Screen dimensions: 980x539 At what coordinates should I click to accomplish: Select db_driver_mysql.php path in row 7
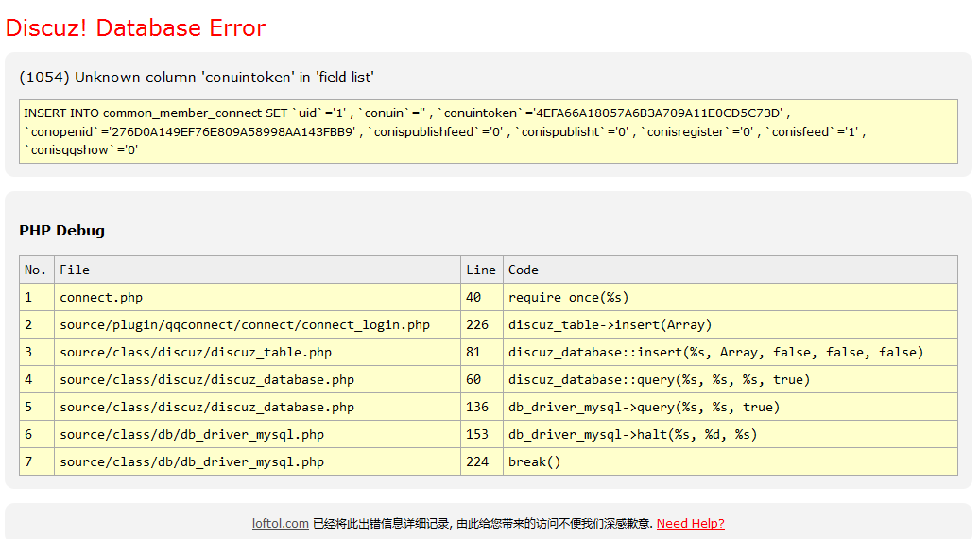click(x=257, y=462)
